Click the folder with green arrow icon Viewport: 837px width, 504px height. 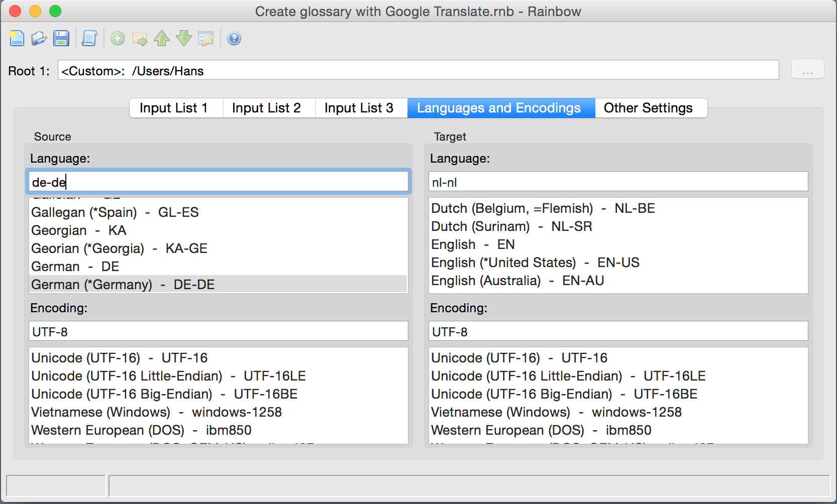click(x=140, y=39)
